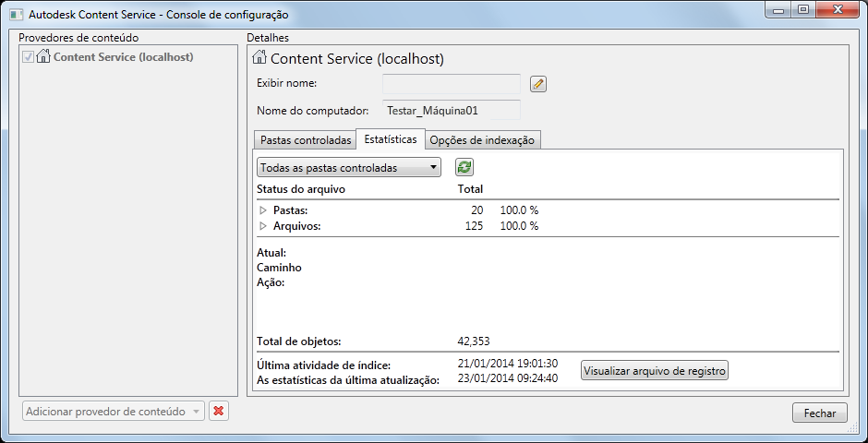Click the resize grip at window corner
Screen dimensions: 868x443
point(852,428)
